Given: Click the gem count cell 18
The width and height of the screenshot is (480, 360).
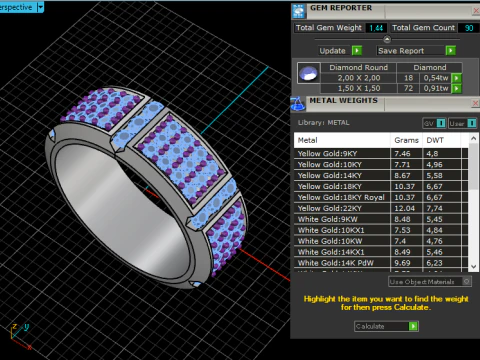Looking at the screenshot, I should click(408, 78).
